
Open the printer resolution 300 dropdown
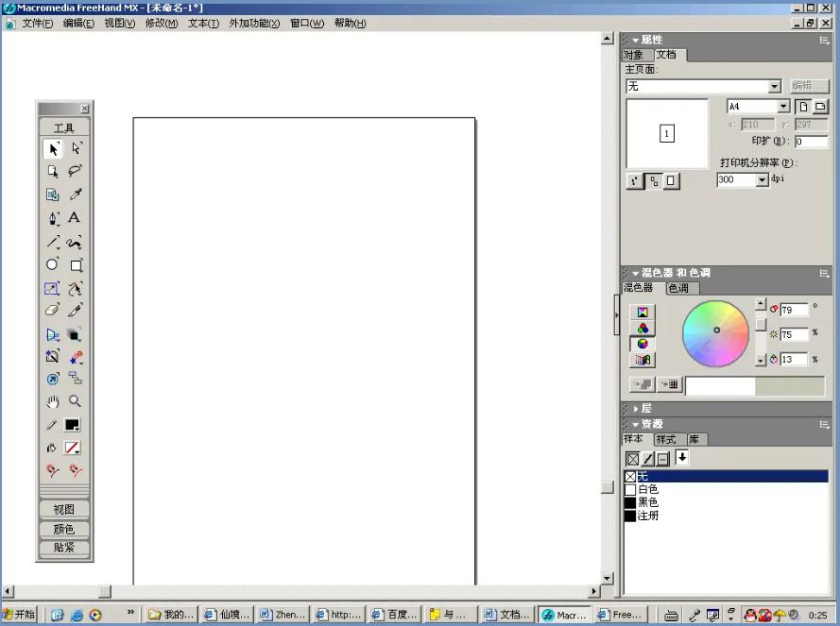click(763, 180)
